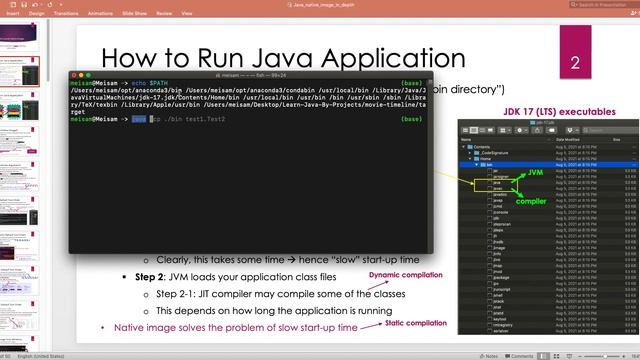This screenshot has width=640, height=360.
Task: Click the magenta slide number box '2'
Action: (x=576, y=52)
